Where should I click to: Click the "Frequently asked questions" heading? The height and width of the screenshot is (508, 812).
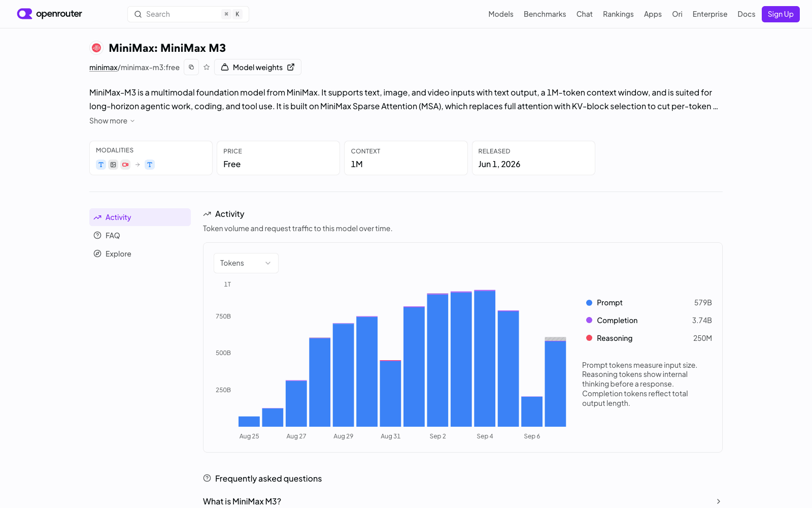point(268,479)
